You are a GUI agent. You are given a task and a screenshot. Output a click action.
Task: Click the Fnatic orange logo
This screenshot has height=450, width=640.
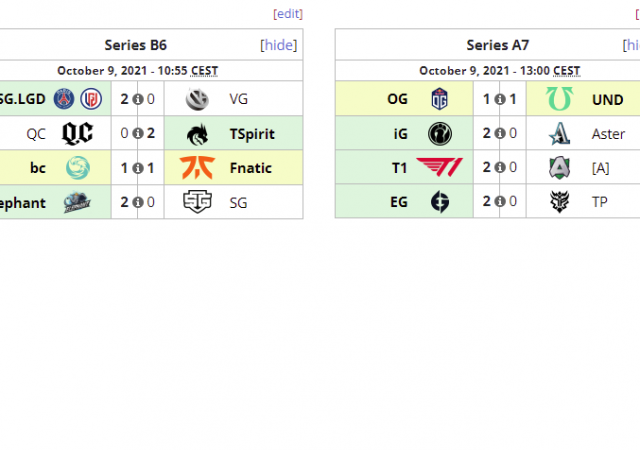pos(197,167)
